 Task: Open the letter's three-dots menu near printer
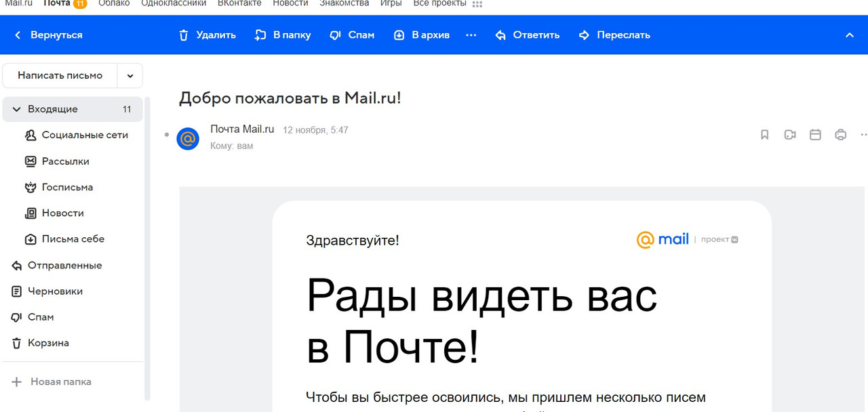[863, 135]
